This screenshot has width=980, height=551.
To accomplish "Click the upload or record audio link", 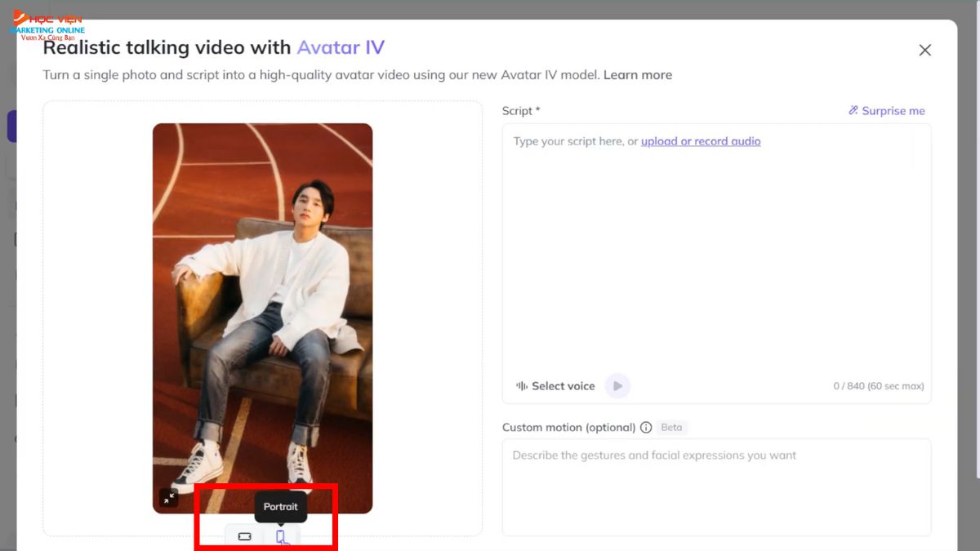I will [x=700, y=141].
